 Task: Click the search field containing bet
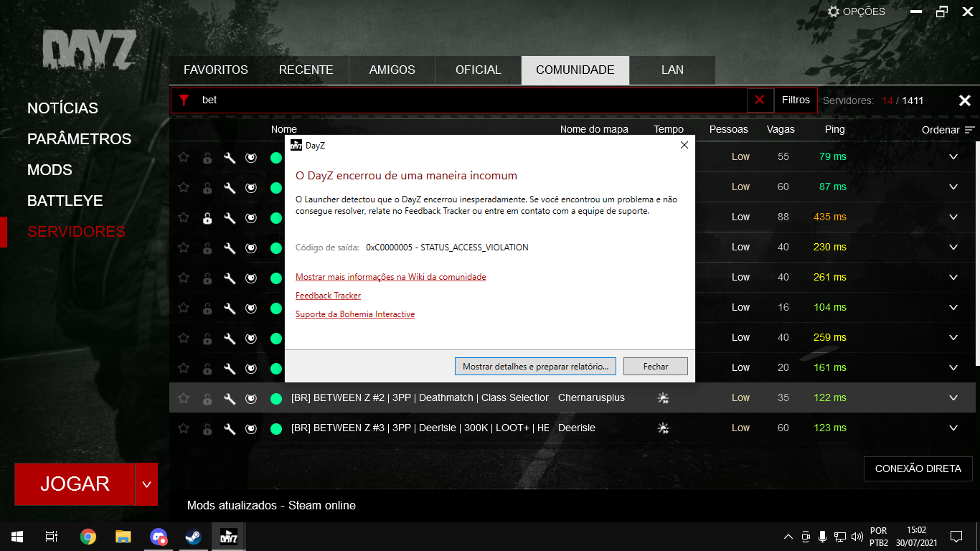(472, 100)
